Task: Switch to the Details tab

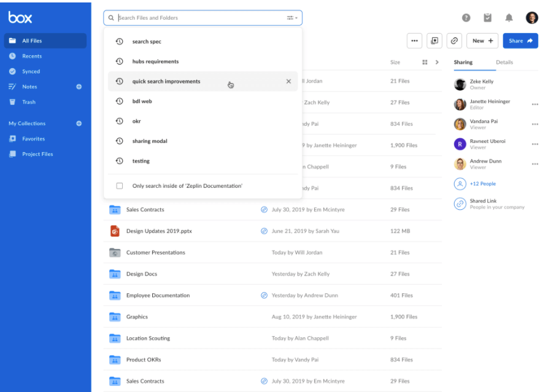Action: tap(504, 62)
